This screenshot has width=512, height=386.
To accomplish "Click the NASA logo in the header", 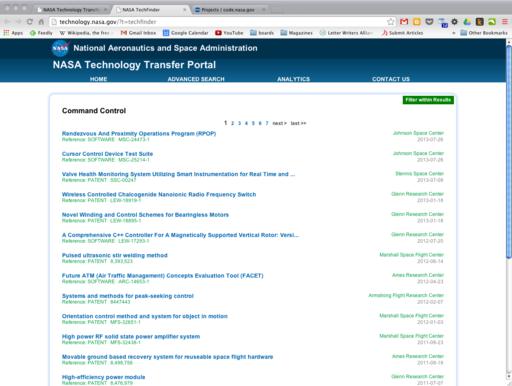I will pyautogui.click(x=61, y=48).
